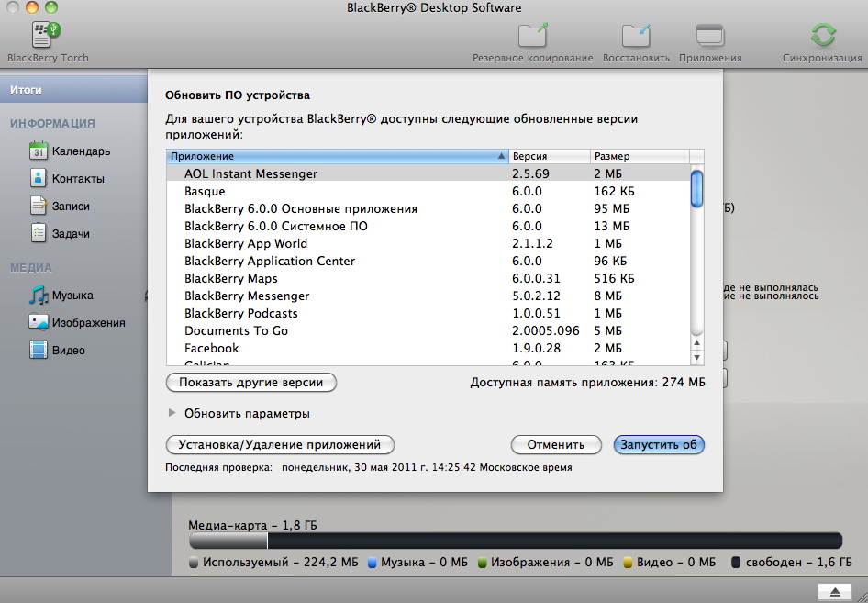Click the Восстановить restore icon
The height and width of the screenshot is (603, 868).
(x=636, y=36)
